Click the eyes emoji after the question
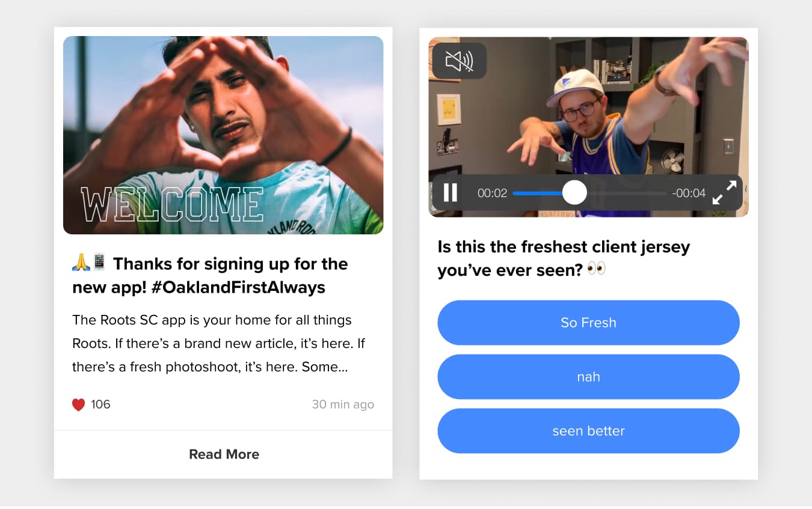Screen dimensions: 812x509 [x=596, y=269]
